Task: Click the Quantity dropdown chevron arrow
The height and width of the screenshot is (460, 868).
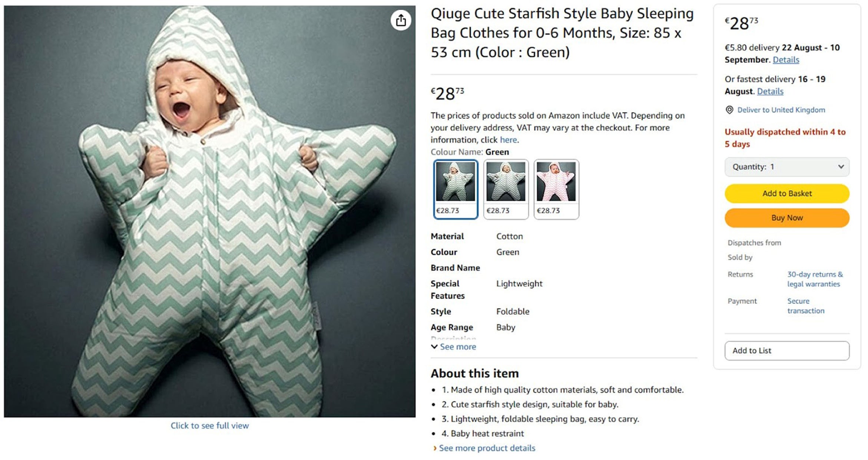Action: click(841, 167)
